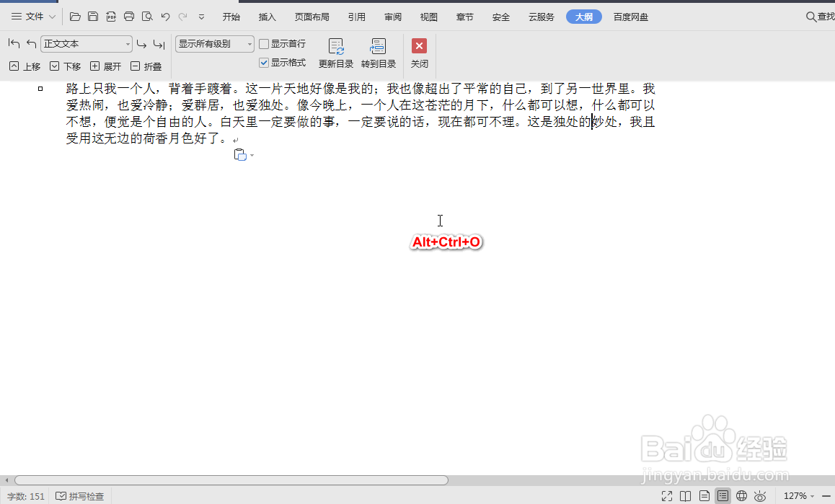Open print preview icon

point(147,17)
